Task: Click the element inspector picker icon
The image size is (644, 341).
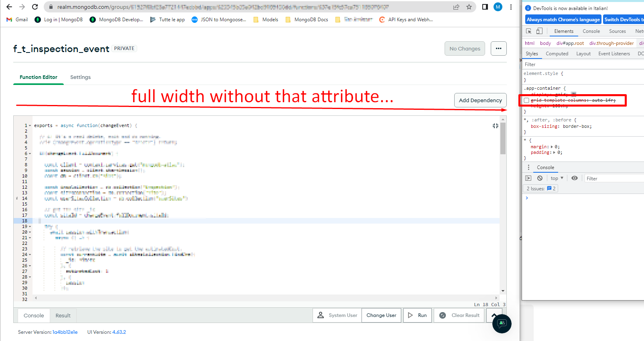Action: point(529,31)
